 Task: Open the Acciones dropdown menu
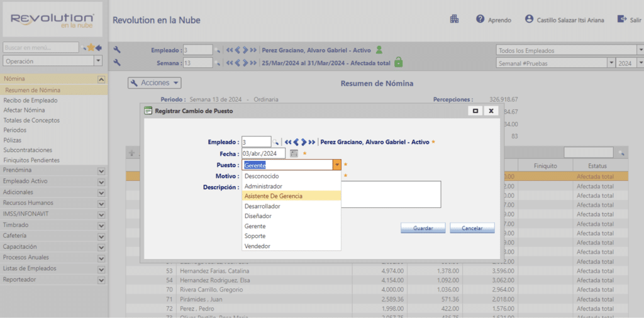pyautogui.click(x=155, y=83)
